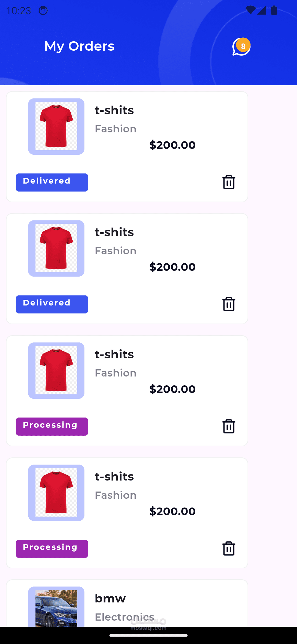Tap the Processing badge on fourth order
Image resolution: width=297 pixels, height=644 pixels.
(52, 549)
